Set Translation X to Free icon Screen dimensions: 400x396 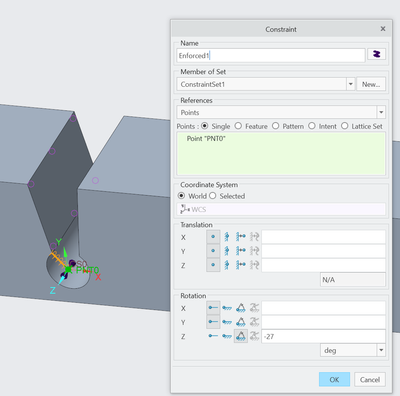coord(213,237)
